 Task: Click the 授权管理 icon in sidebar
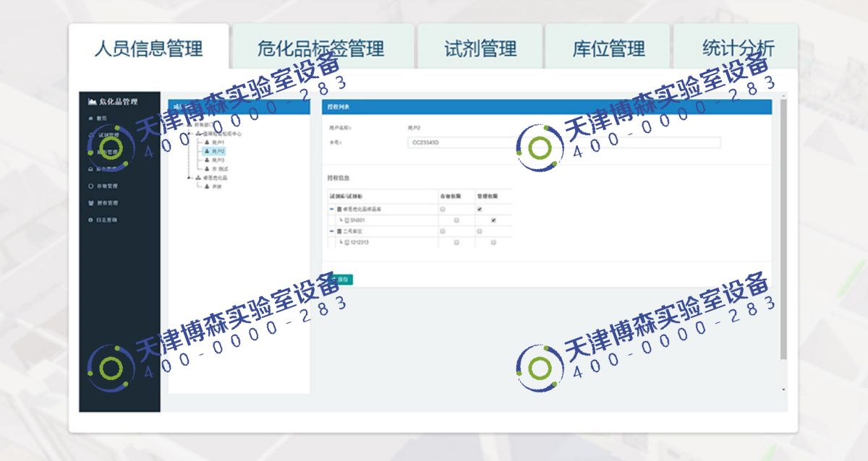click(90, 203)
